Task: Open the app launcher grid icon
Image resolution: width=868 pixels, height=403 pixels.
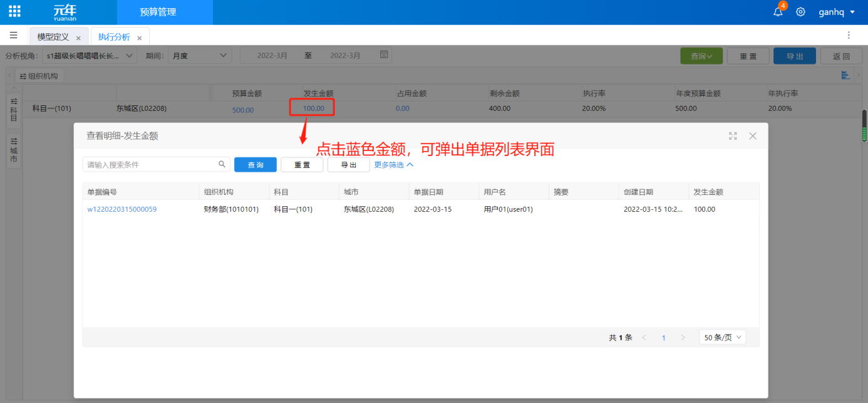Action: (x=14, y=11)
